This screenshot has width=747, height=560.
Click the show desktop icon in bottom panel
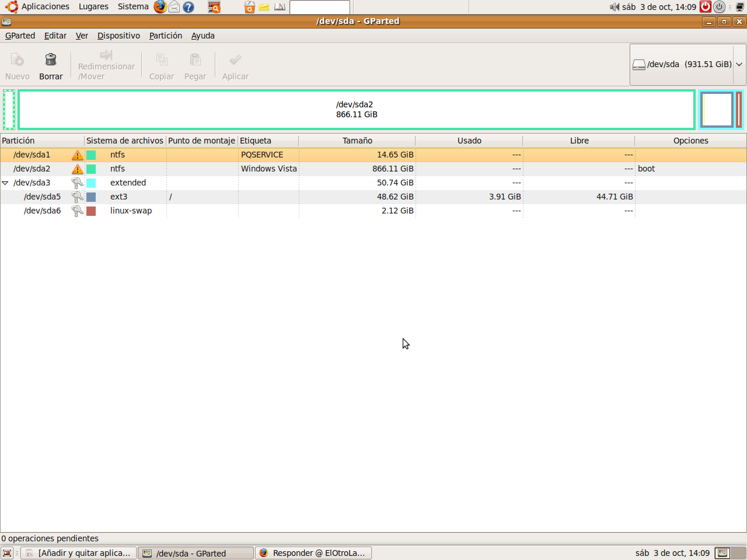point(7,553)
